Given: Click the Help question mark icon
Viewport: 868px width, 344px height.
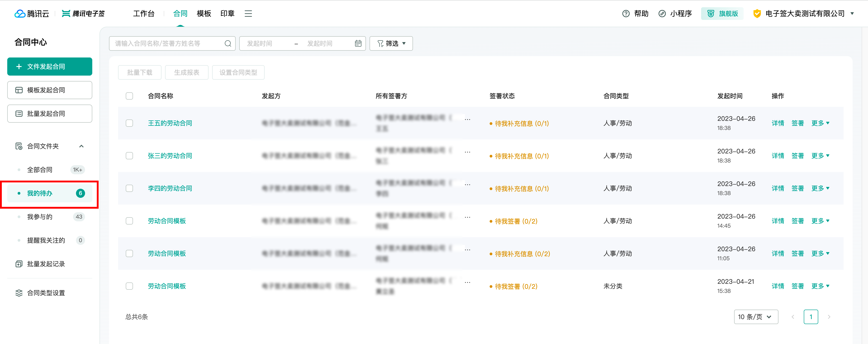Looking at the screenshot, I should 626,14.
